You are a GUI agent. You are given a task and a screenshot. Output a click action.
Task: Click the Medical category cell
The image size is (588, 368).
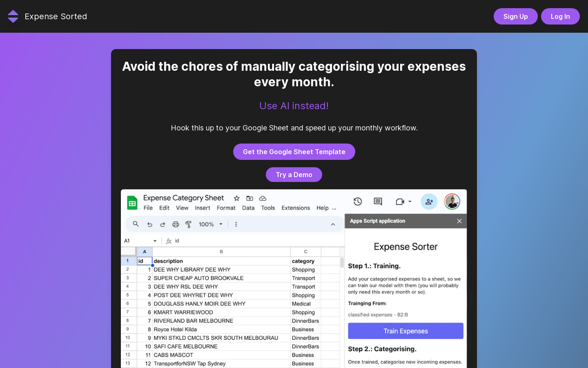306,304
